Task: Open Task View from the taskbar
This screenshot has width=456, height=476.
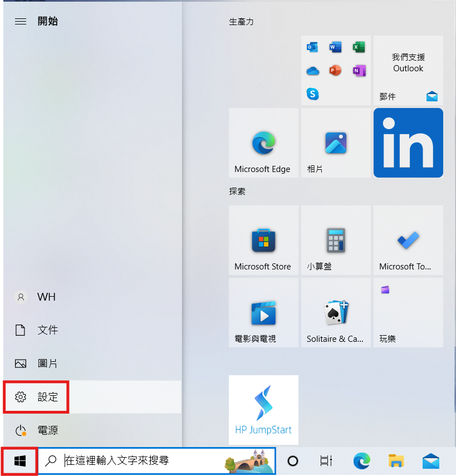Action: (326, 461)
